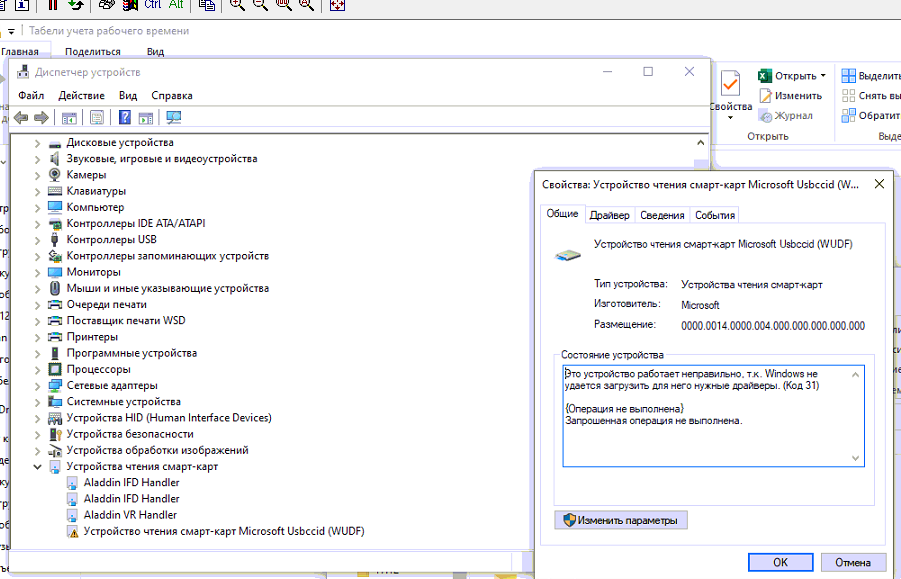Click the Processors category chip icon
This screenshot has height=579, width=901.
[55, 369]
